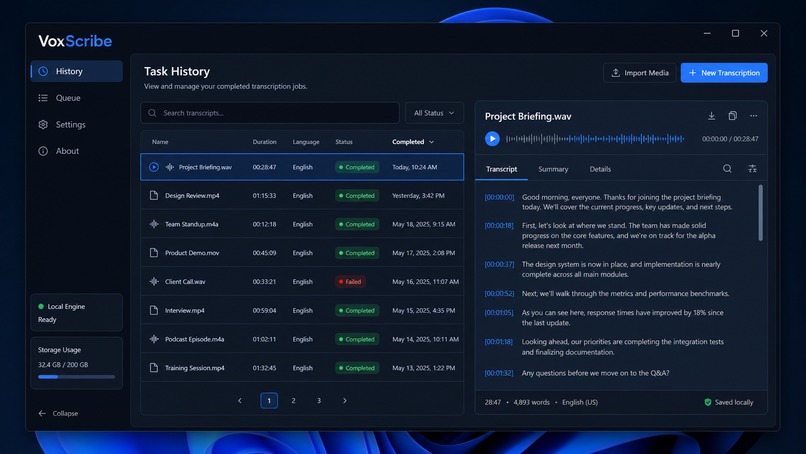Image resolution: width=806 pixels, height=454 pixels.
Task: Click Import Media button
Action: [639, 72]
